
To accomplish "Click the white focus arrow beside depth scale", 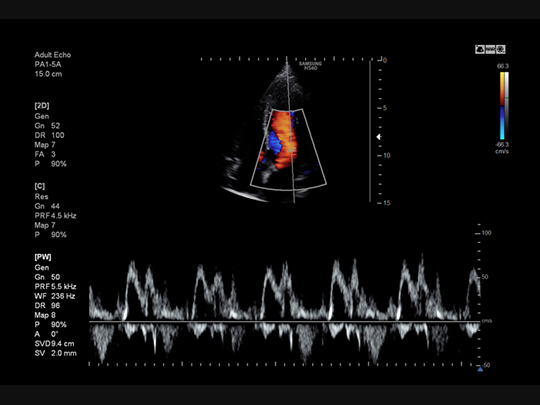I will [x=378, y=137].
